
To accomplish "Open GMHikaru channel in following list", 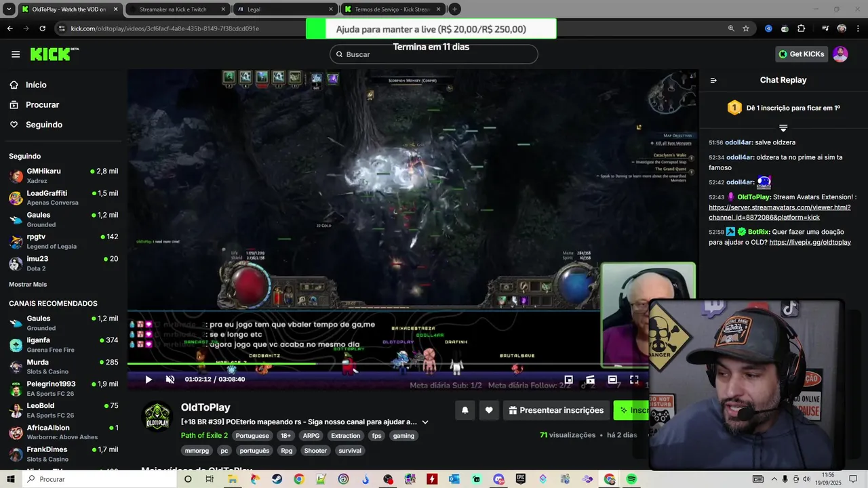I will [64, 176].
